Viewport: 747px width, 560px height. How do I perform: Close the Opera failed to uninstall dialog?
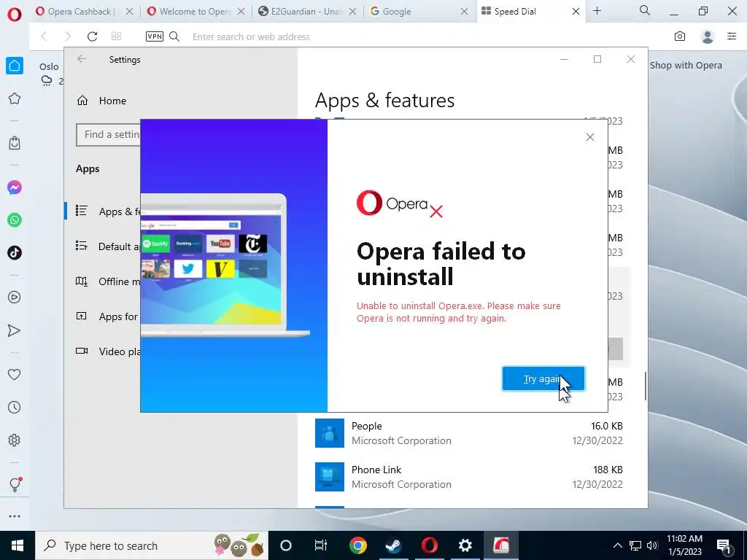pyautogui.click(x=589, y=137)
